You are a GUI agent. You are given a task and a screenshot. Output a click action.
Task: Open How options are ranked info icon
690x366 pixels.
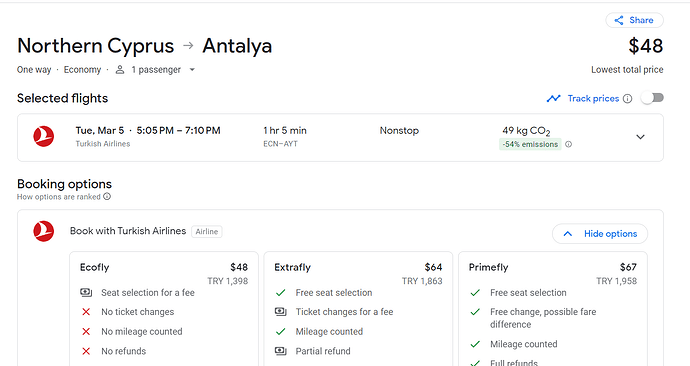coord(107,197)
